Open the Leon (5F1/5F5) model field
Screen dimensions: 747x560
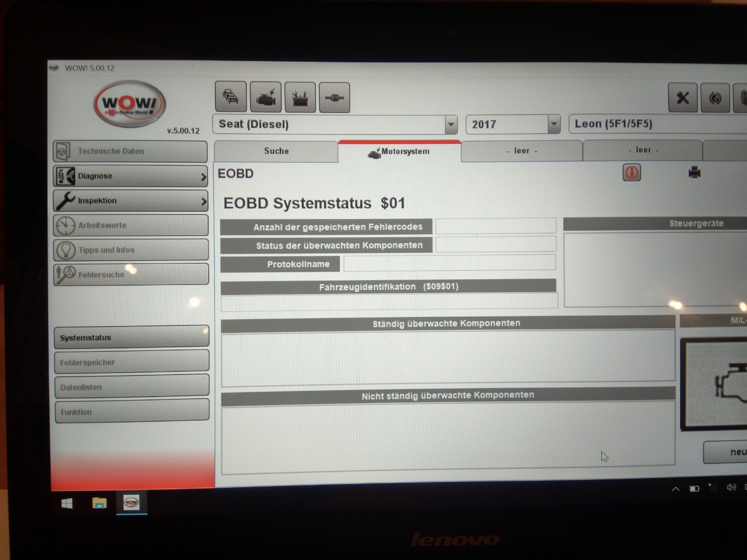click(657, 124)
